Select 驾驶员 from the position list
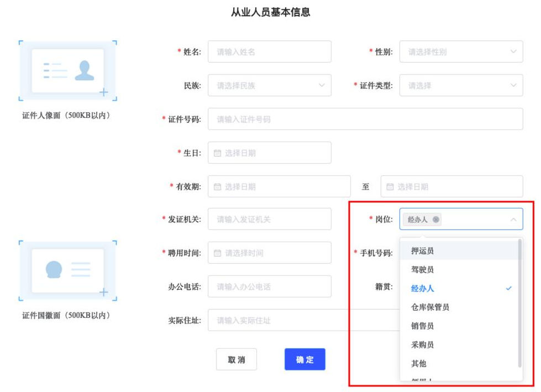The width and height of the screenshot is (541, 392). pyautogui.click(x=423, y=270)
